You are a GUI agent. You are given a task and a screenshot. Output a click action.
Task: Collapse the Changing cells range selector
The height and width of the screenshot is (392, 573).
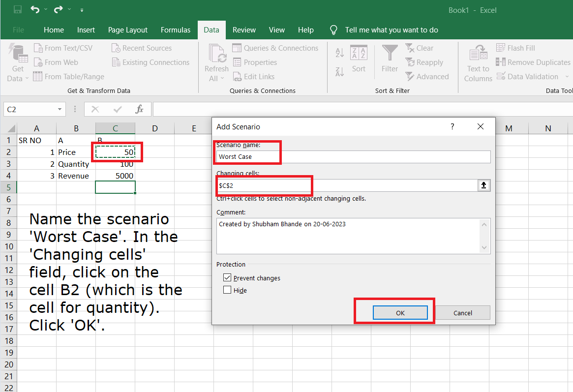[x=484, y=185]
